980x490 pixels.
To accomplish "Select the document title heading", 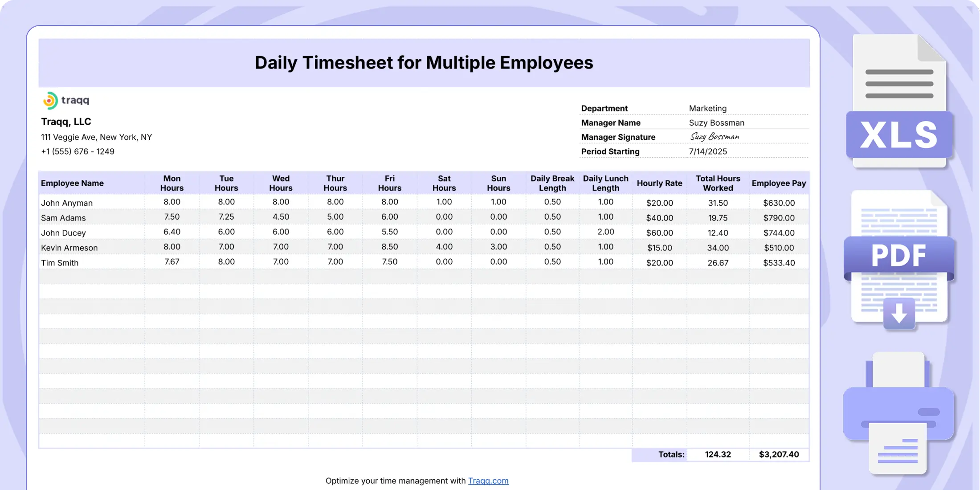I will pyautogui.click(x=424, y=62).
